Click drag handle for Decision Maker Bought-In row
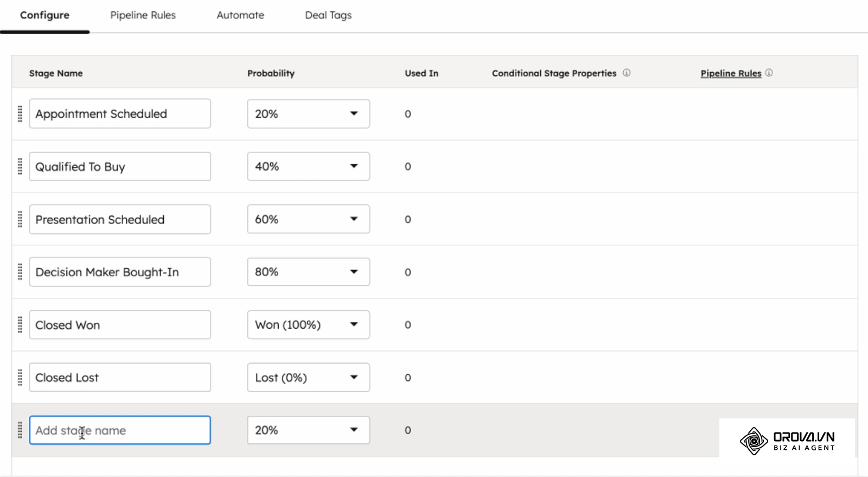This screenshot has height=477, width=868. 20,272
